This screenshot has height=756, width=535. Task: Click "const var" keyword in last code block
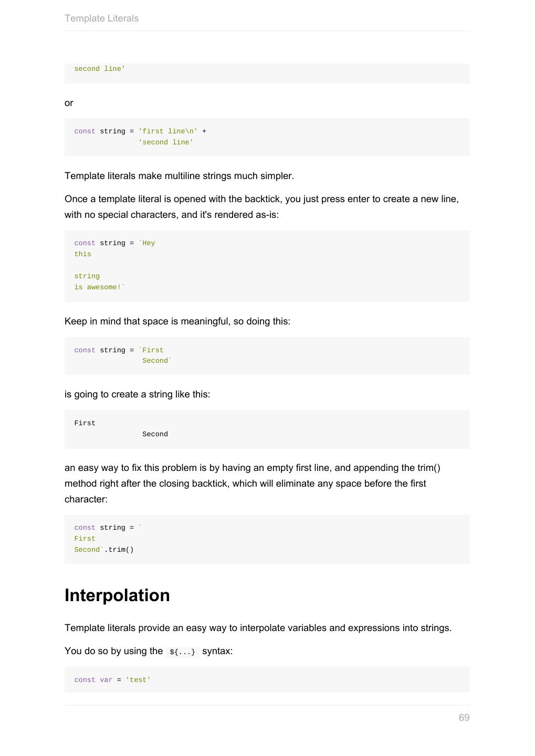pos(93,680)
